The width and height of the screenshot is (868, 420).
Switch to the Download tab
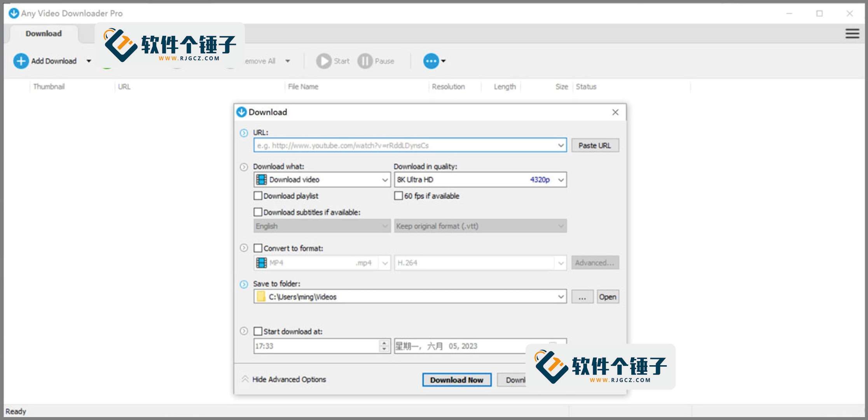coord(43,33)
